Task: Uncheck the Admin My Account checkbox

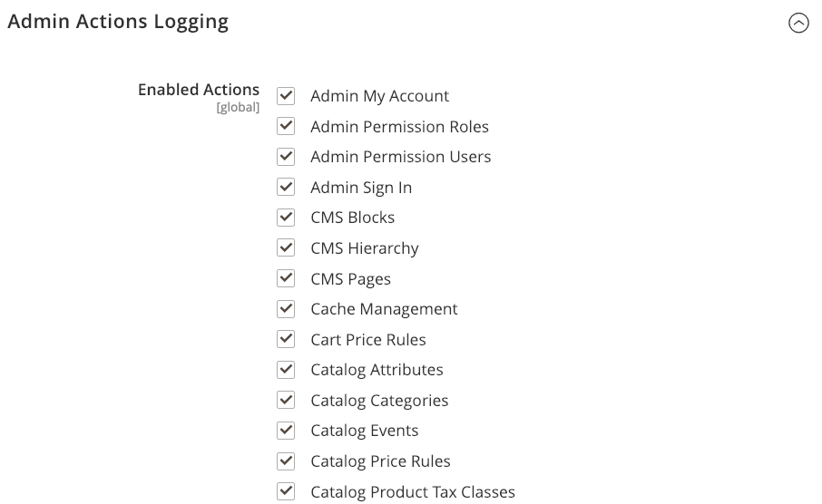Action: tap(286, 96)
